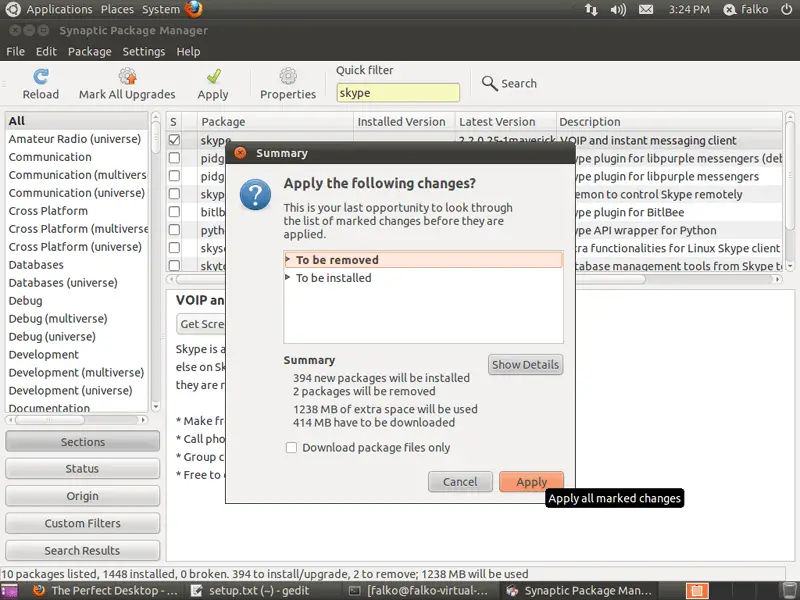Click the package list's vertical scrollbar
Screen dimensions: 800x600
point(790,191)
